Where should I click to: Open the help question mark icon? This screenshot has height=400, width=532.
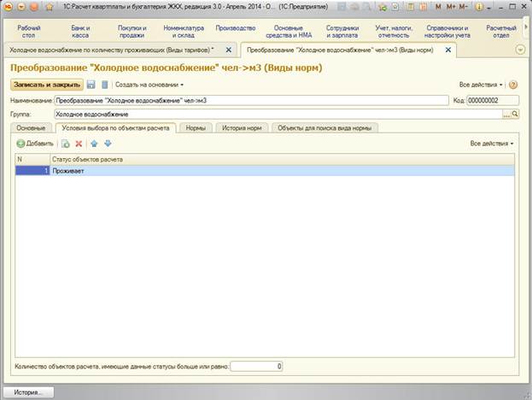coord(513,85)
